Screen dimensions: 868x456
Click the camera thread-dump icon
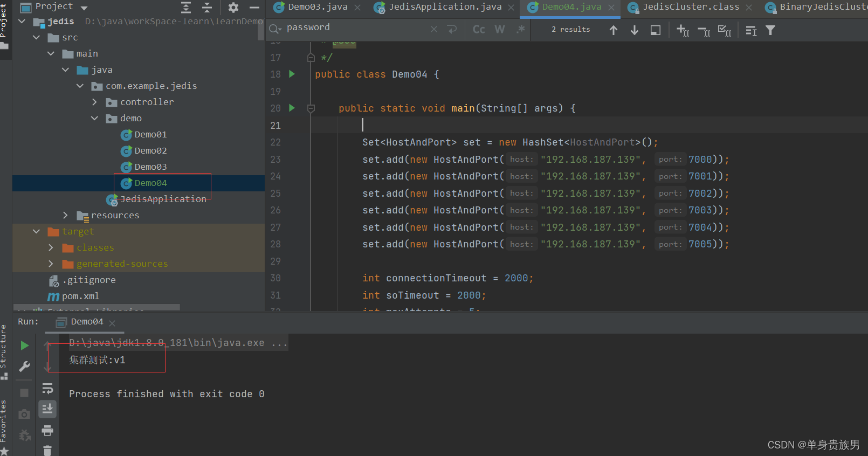point(24,414)
